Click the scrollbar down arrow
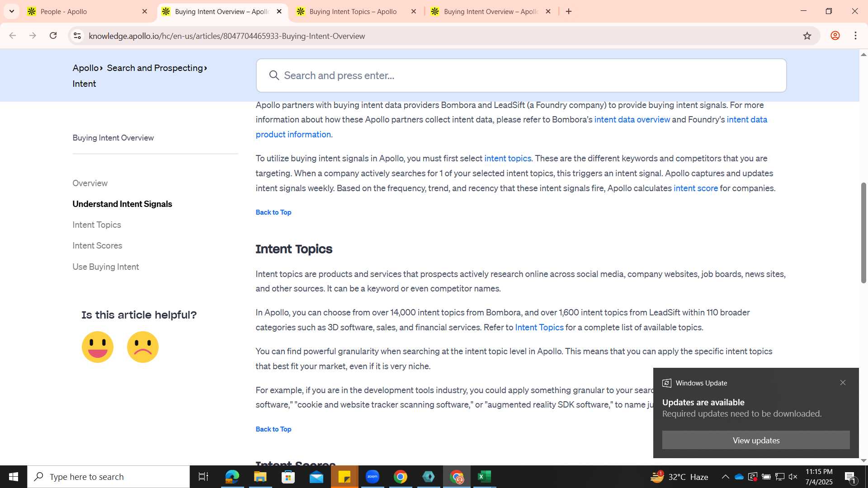The height and width of the screenshot is (488, 868). pos(863,461)
